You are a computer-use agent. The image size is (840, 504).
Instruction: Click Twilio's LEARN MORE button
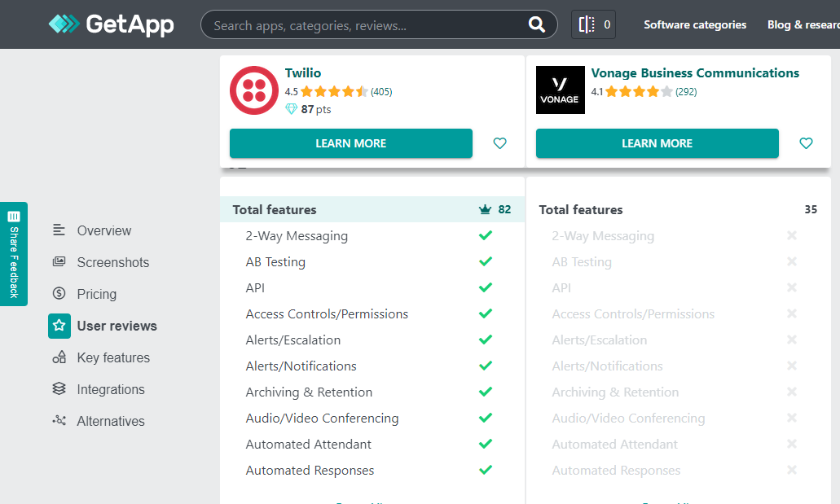point(351,143)
